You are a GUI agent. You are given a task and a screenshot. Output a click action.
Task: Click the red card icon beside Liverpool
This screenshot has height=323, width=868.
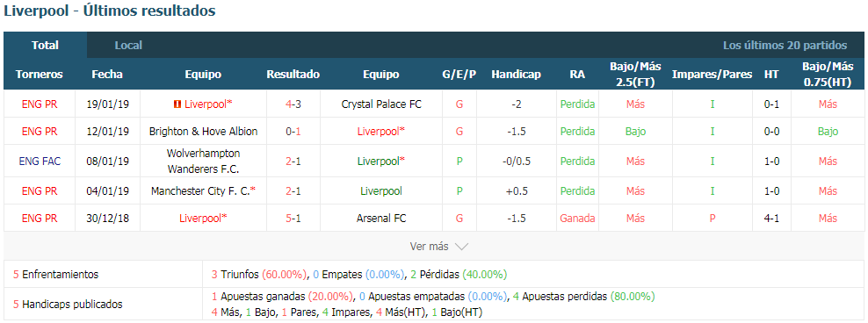177,104
